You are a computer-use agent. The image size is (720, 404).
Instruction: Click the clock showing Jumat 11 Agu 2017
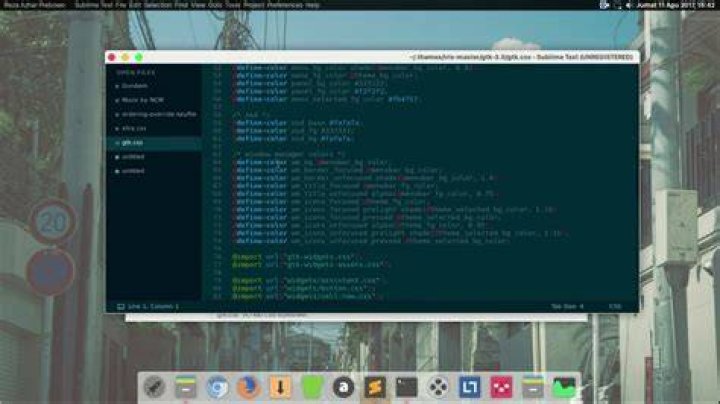point(675,5)
